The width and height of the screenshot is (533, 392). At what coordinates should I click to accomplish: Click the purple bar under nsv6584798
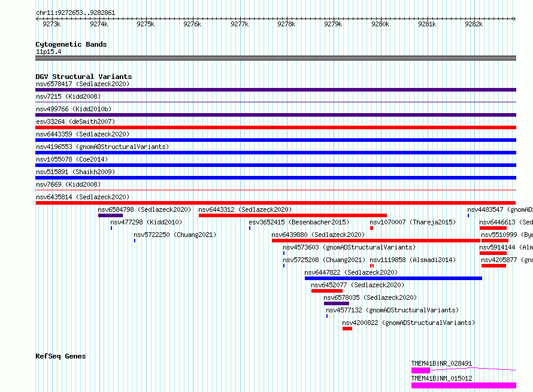pyautogui.click(x=110, y=215)
